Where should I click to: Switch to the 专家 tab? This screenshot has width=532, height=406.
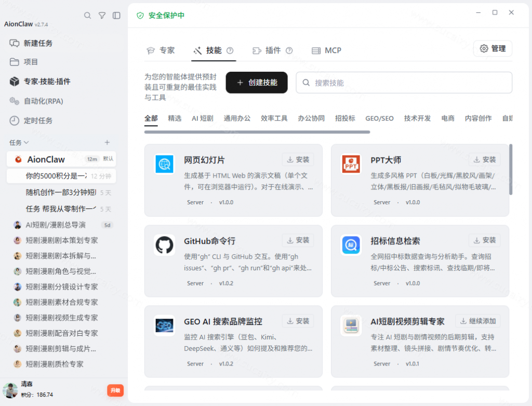tap(161, 50)
